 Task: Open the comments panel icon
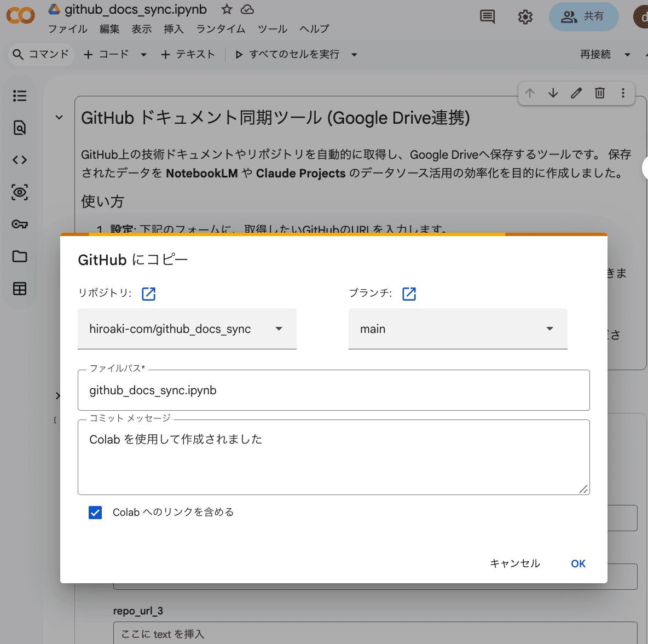[x=487, y=17]
